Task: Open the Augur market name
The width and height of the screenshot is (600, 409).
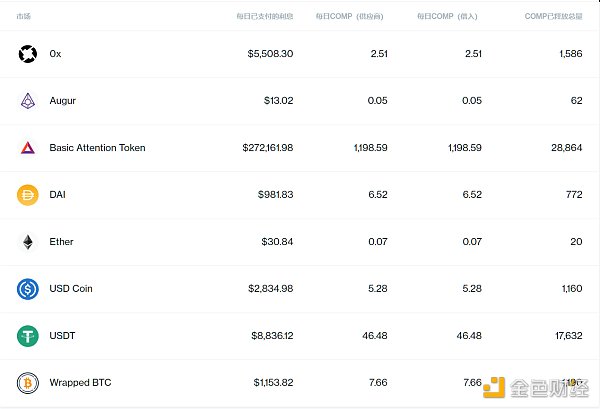Action: click(x=62, y=101)
